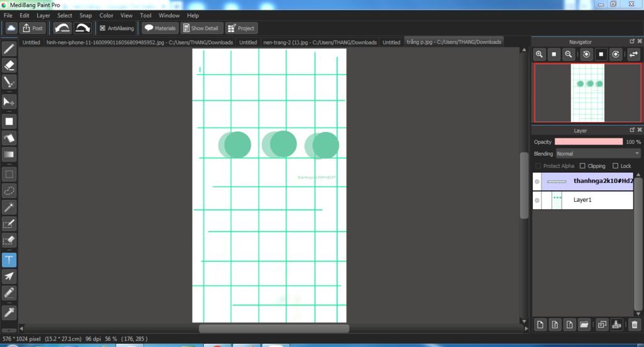Fit canvas to window in Navigator
Viewport: 644px width, 347px height.
click(554, 54)
